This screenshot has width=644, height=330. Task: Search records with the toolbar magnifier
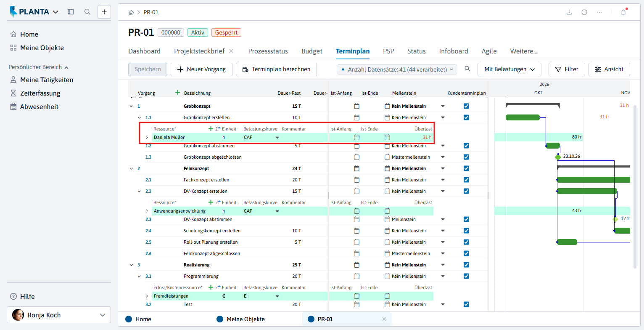point(467,69)
